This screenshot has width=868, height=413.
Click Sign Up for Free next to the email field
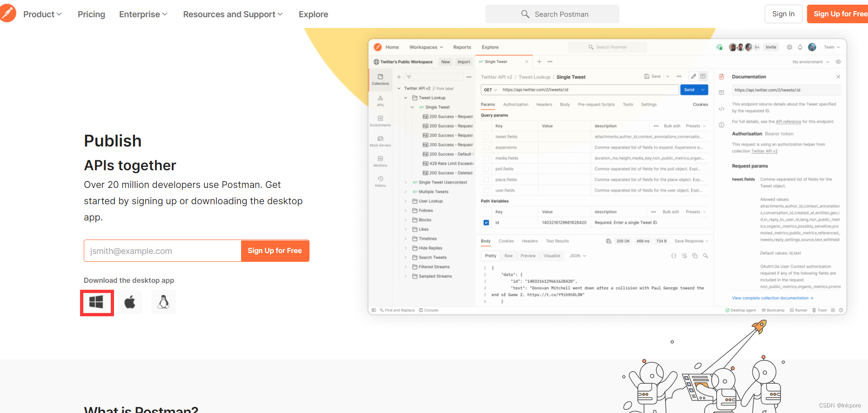[275, 251]
